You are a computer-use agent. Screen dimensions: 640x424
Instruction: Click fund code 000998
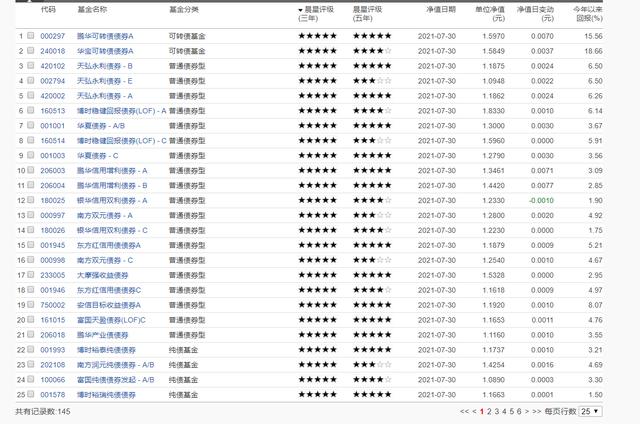pyautogui.click(x=53, y=260)
